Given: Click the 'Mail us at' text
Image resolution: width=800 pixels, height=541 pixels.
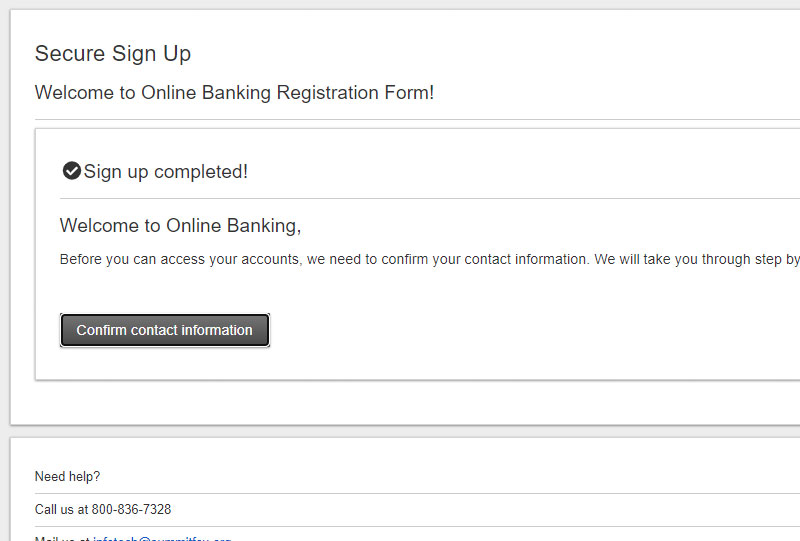Looking at the screenshot, I should (62, 538).
